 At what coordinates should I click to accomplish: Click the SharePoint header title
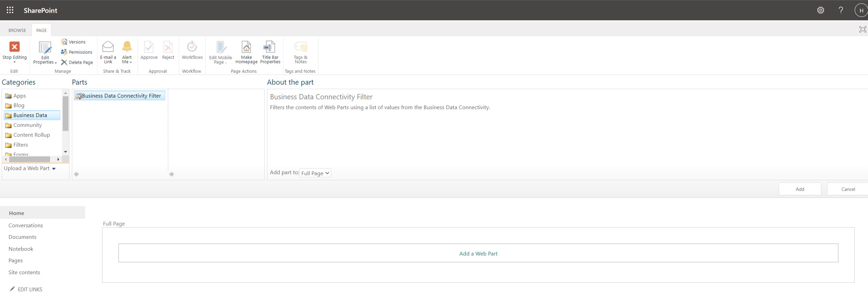(x=41, y=10)
